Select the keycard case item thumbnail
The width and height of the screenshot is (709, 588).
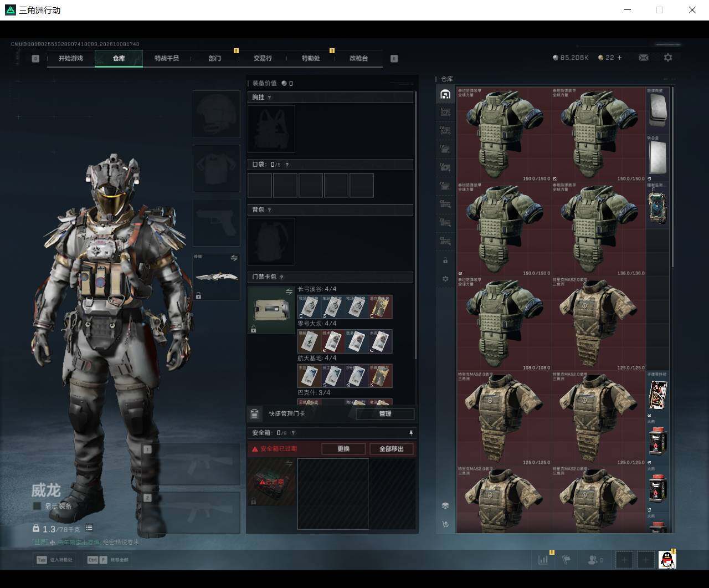(x=271, y=310)
